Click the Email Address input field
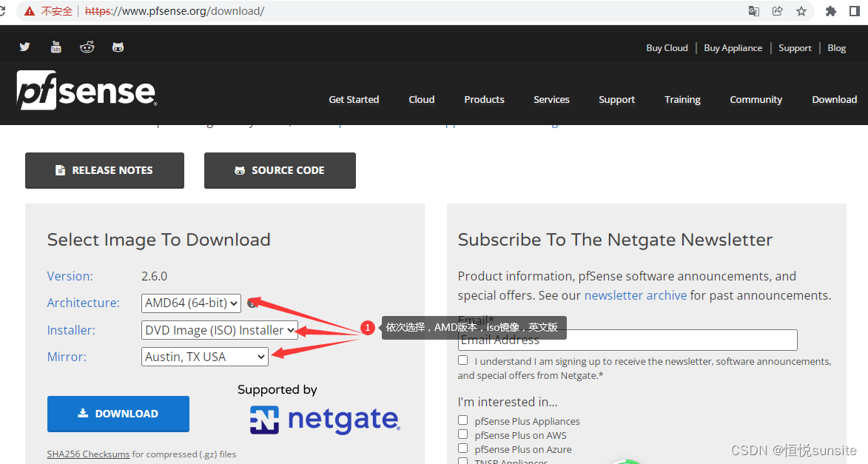The height and width of the screenshot is (464, 868). pos(628,340)
